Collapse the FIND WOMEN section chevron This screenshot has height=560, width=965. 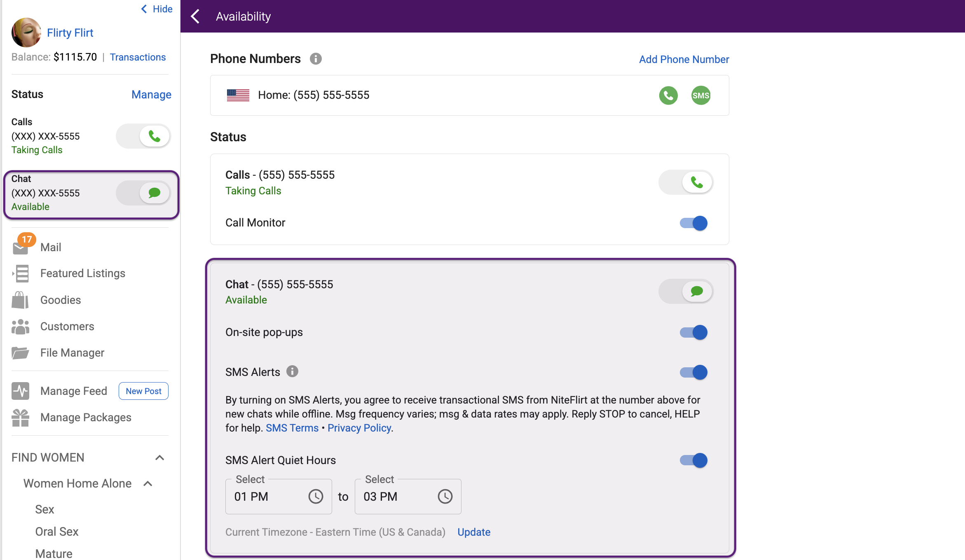tap(160, 457)
